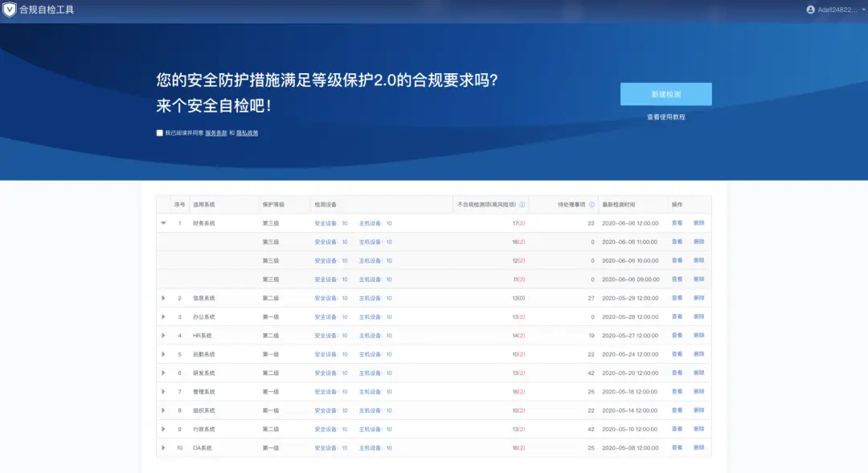Screen dimensions: 868x473
Task: Click the pending count 27 in 信息系统 row
Action: click(591, 298)
